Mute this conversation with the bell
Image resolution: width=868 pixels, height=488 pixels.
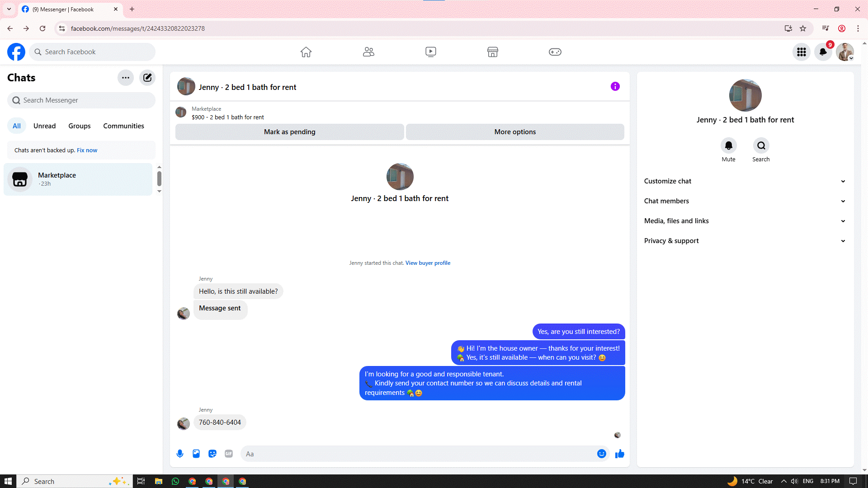[x=728, y=145]
